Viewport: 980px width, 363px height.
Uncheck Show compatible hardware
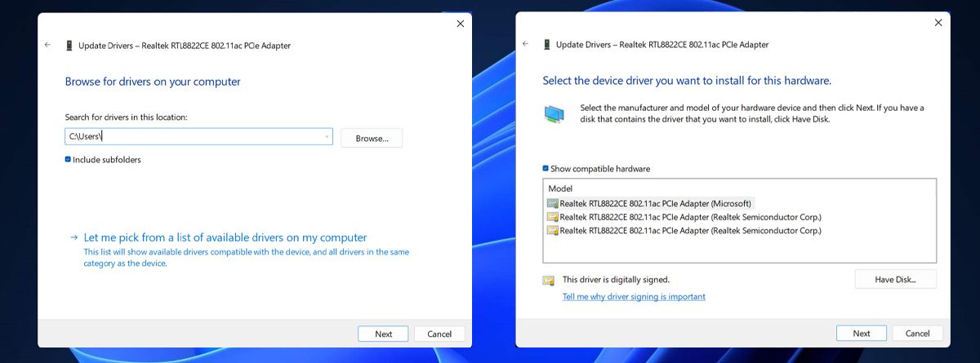[546, 169]
